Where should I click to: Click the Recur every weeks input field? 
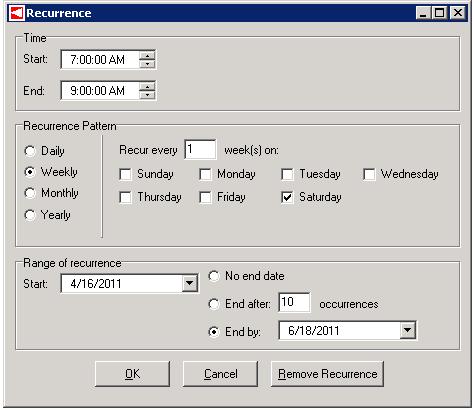(200, 150)
